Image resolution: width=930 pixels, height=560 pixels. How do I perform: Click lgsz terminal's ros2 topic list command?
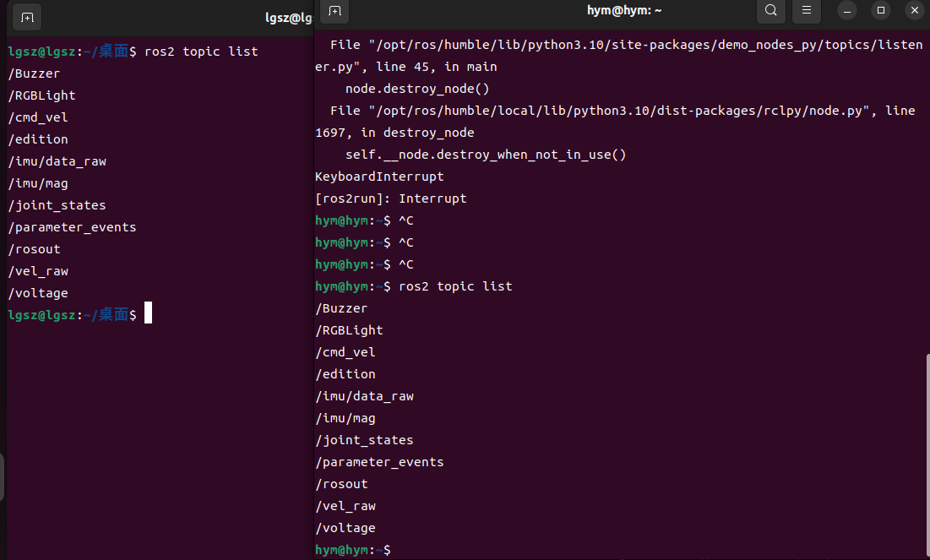coord(202,52)
